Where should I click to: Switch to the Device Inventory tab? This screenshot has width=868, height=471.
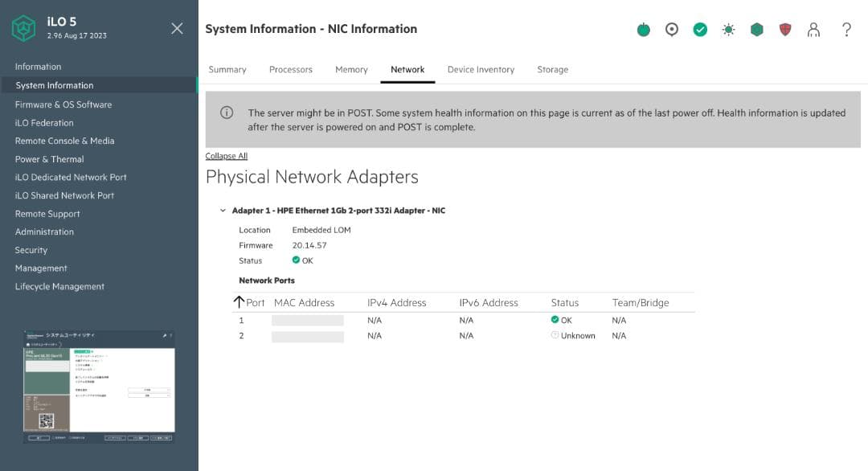point(481,69)
